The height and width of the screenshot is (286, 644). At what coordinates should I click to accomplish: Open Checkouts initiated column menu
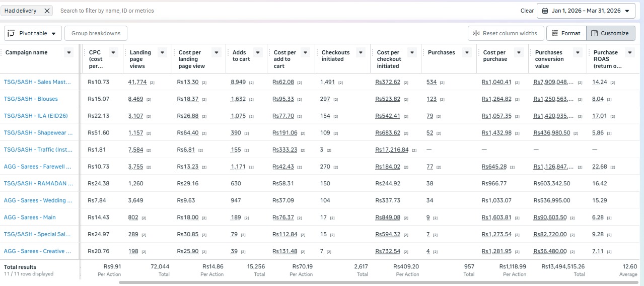361,52
